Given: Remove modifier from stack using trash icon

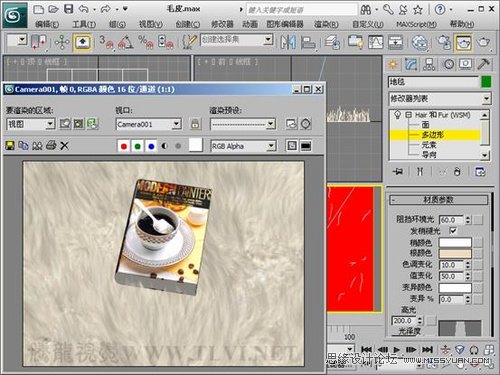Looking at the screenshot, I should point(457,172).
